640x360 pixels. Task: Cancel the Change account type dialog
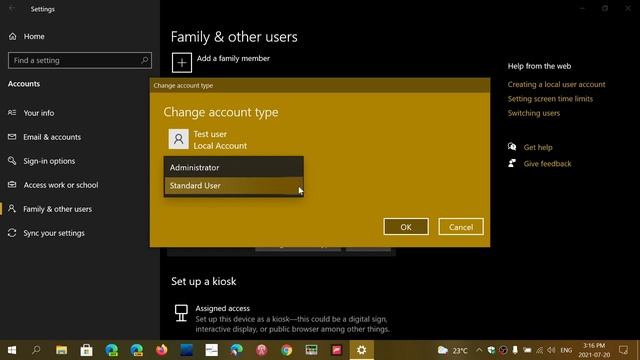click(x=461, y=227)
